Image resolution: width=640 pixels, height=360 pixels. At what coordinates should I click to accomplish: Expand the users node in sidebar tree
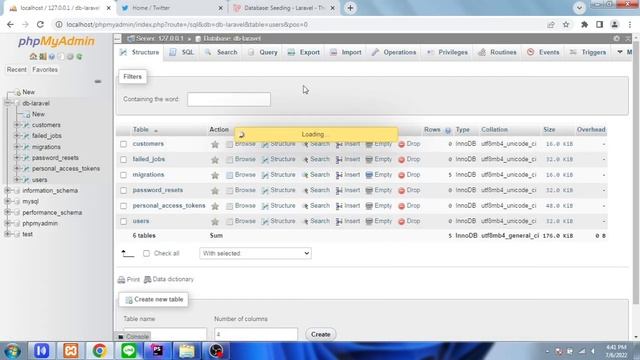click(17, 180)
